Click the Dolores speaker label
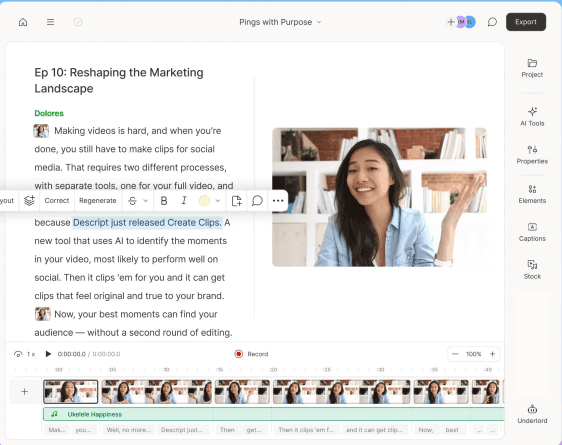This screenshot has width=562, height=445. 49,113
